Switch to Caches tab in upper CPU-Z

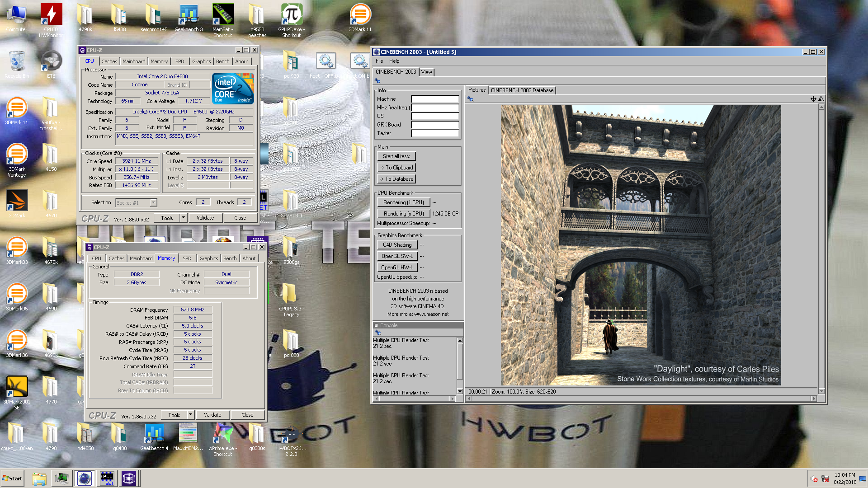click(109, 61)
